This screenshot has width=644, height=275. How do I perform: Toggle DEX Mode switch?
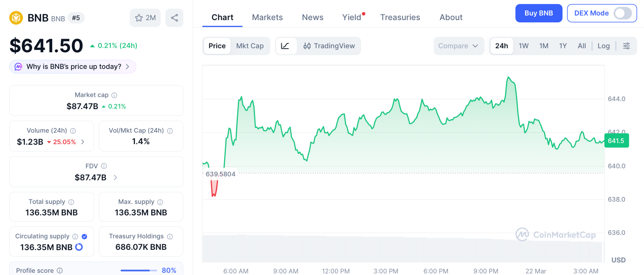(x=623, y=13)
